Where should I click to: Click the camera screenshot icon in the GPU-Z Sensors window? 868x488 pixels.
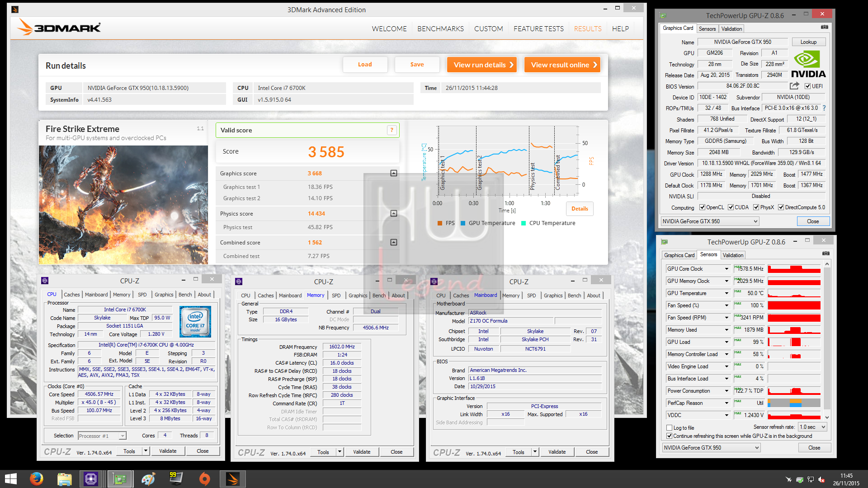826,254
